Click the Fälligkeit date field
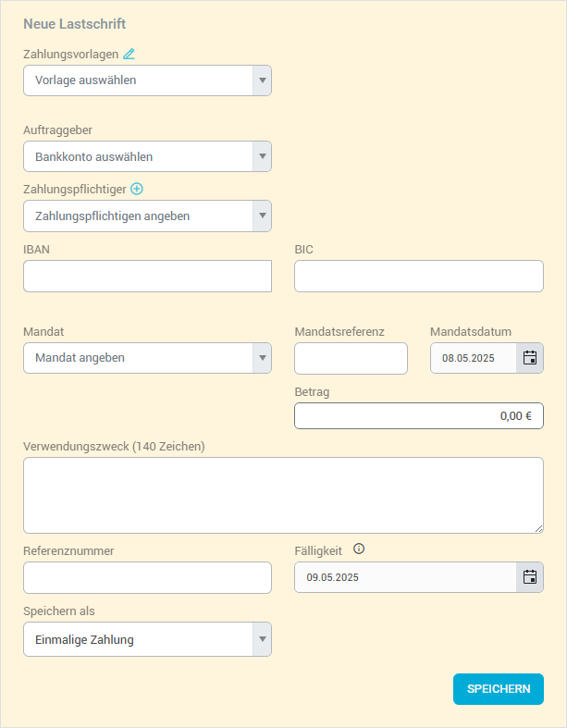The height and width of the screenshot is (728, 567). [x=405, y=577]
